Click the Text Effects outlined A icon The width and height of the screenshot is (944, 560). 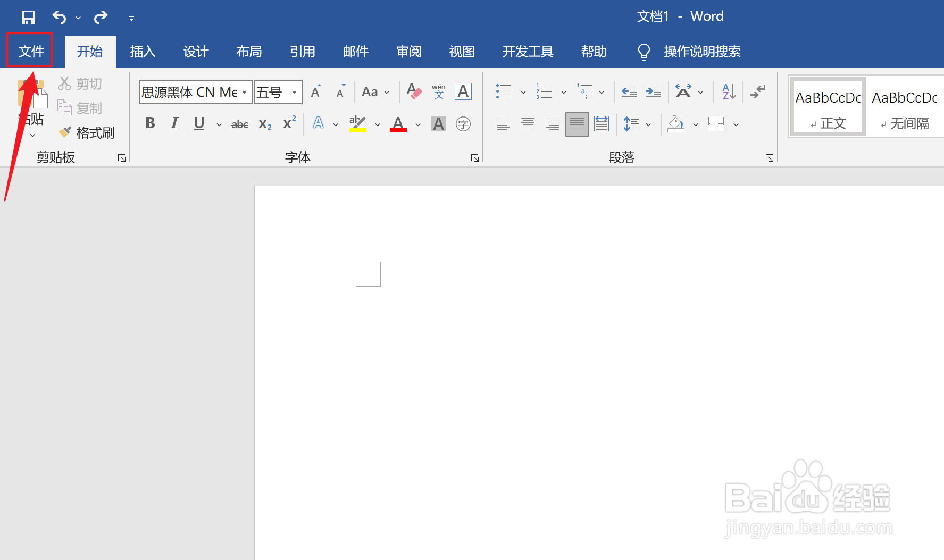point(318,123)
